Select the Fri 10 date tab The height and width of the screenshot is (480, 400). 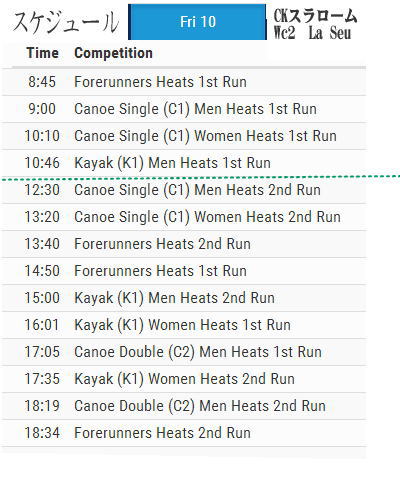(x=197, y=22)
